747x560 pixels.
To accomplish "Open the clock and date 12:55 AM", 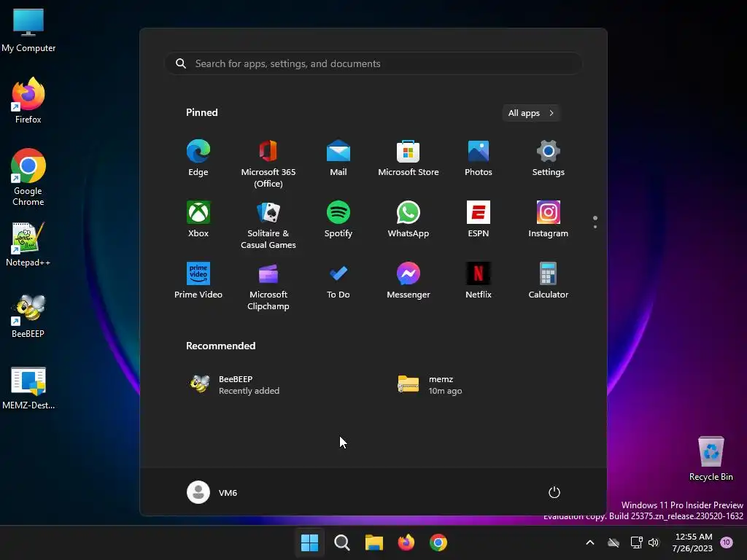I will (693, 542).
